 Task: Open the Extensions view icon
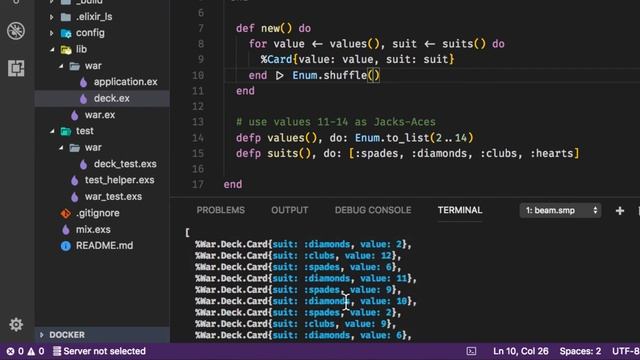[x=16, y=68]
